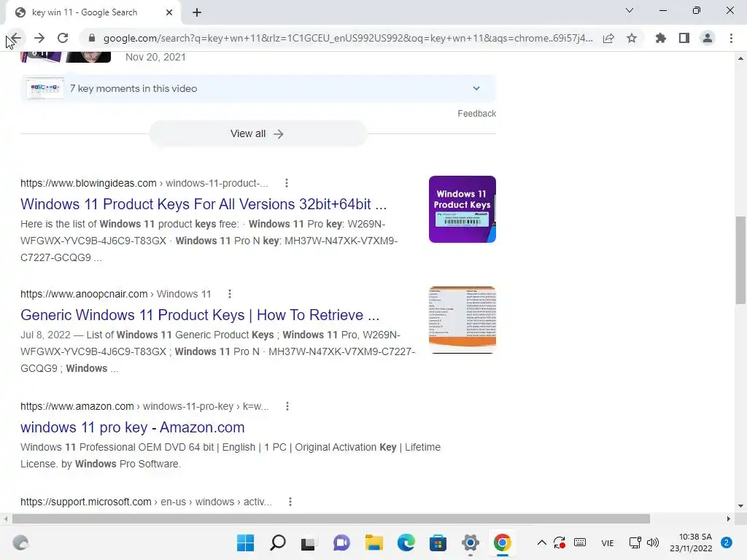Screen dimensions: 747x560
Task: Open the Extensions puzzle icon
Action: 660,38
